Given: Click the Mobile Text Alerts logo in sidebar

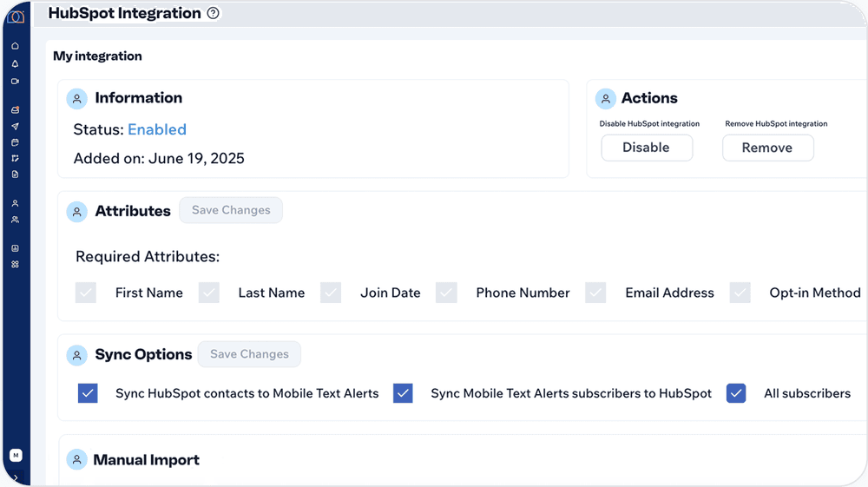Looking at the screenshot, I should [16, 17].
